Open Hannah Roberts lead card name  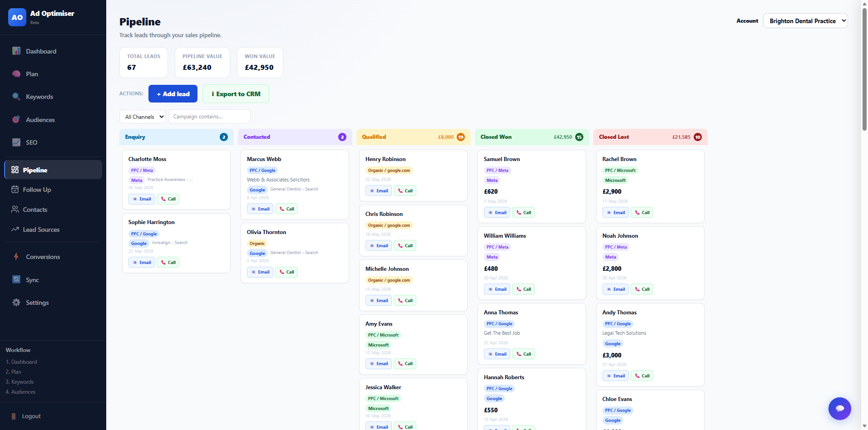click(504, 377)
